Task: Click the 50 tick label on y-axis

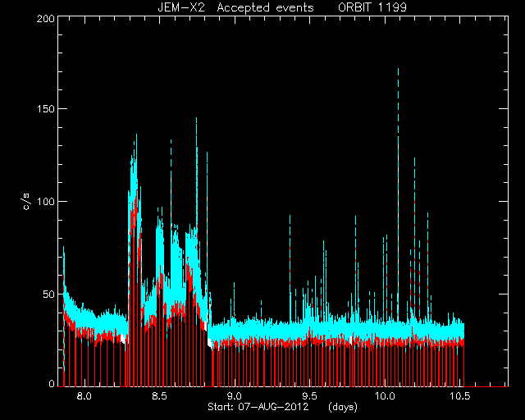Action: click(x=49, y=294)
